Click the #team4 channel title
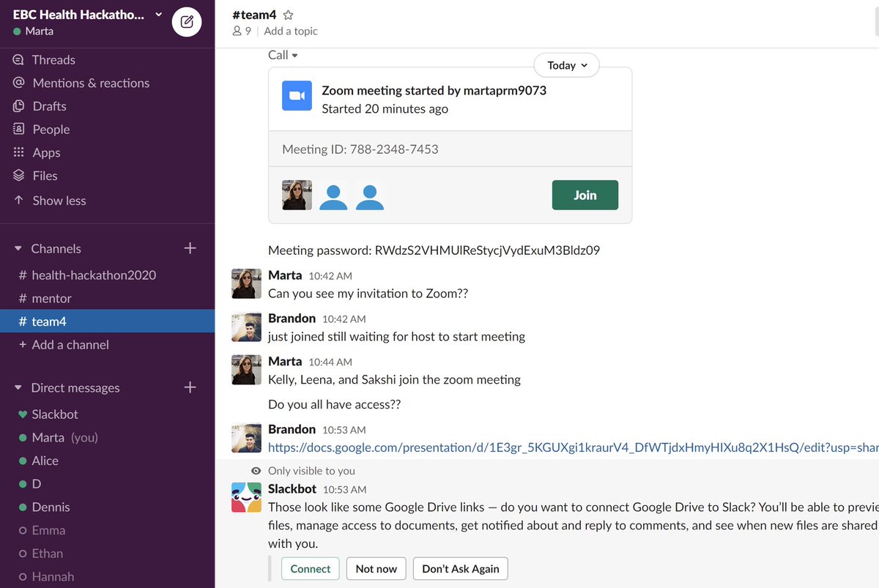Image resolution: width=879 pixels, height=588 pixels. [254, 15]
